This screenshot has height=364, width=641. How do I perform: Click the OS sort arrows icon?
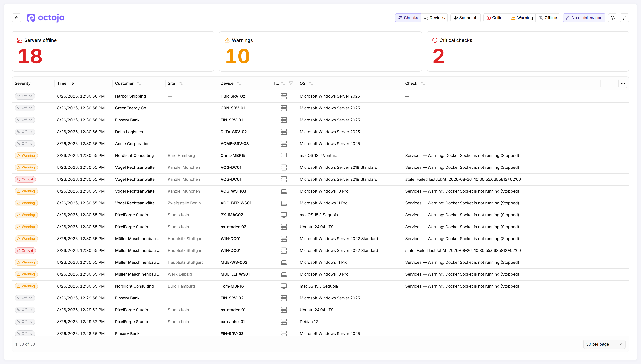click(x=311, y=84)
